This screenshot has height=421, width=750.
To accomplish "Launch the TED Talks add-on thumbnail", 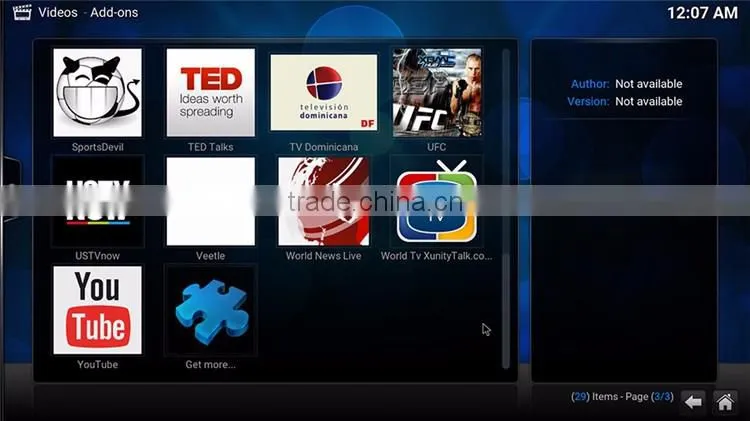I will (x=210, y=92).
